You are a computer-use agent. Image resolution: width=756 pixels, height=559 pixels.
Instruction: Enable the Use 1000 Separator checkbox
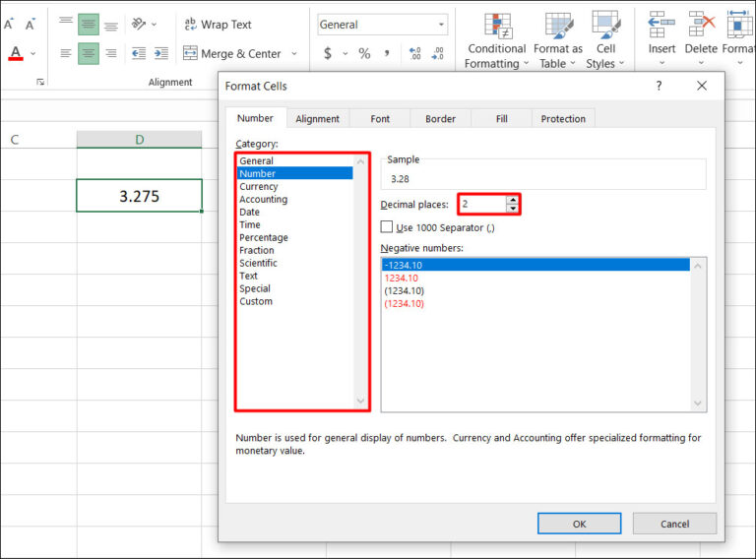coord(387,227)
